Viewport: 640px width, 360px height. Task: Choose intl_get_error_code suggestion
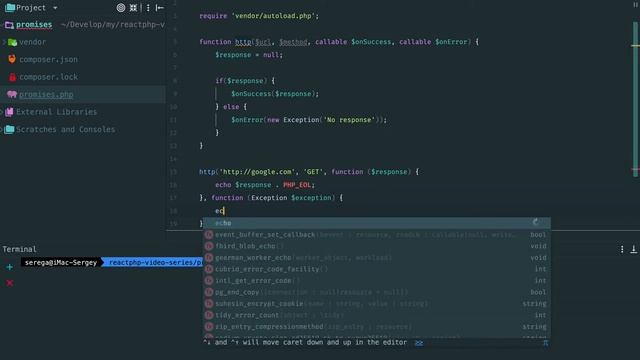[x=377, y=280]
